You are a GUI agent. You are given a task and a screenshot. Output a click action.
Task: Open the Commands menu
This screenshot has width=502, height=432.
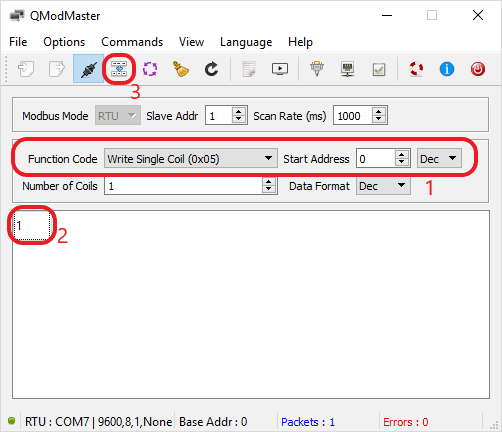coord(132,42)
